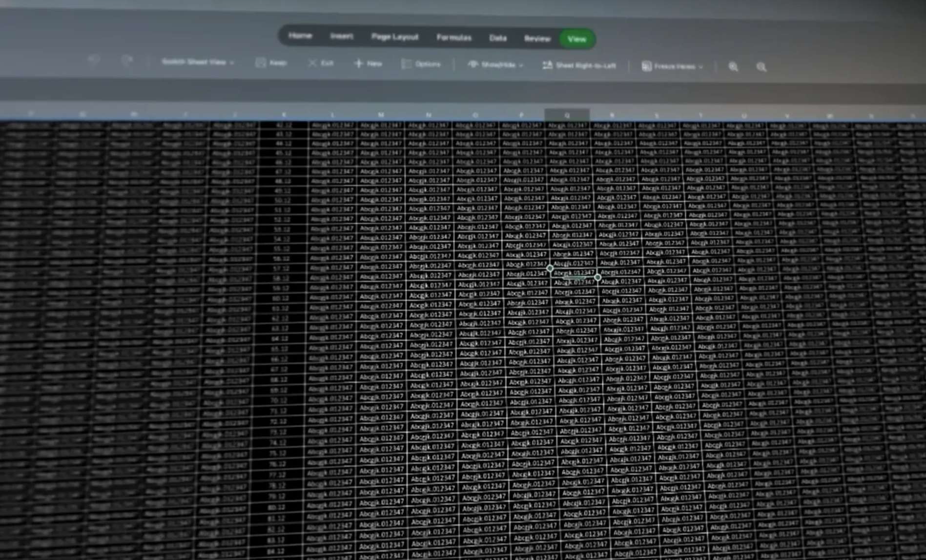
Task: Click the active View tab
Action: pos(576,39)
